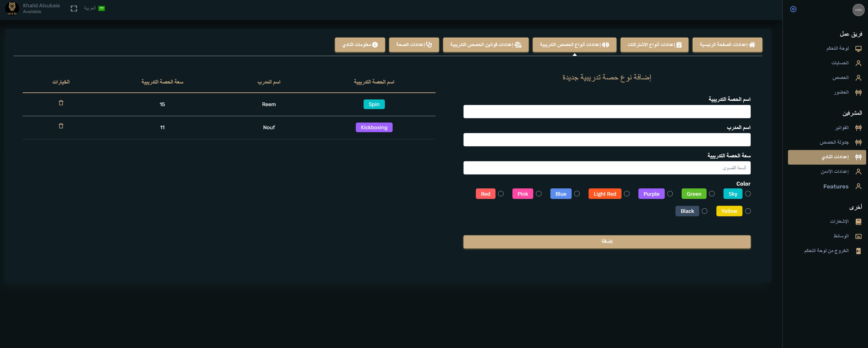Viewport: 868px width, 348px height.
Task: Click the circular target icon atop sidebar
Action: (x=793, y=9)
